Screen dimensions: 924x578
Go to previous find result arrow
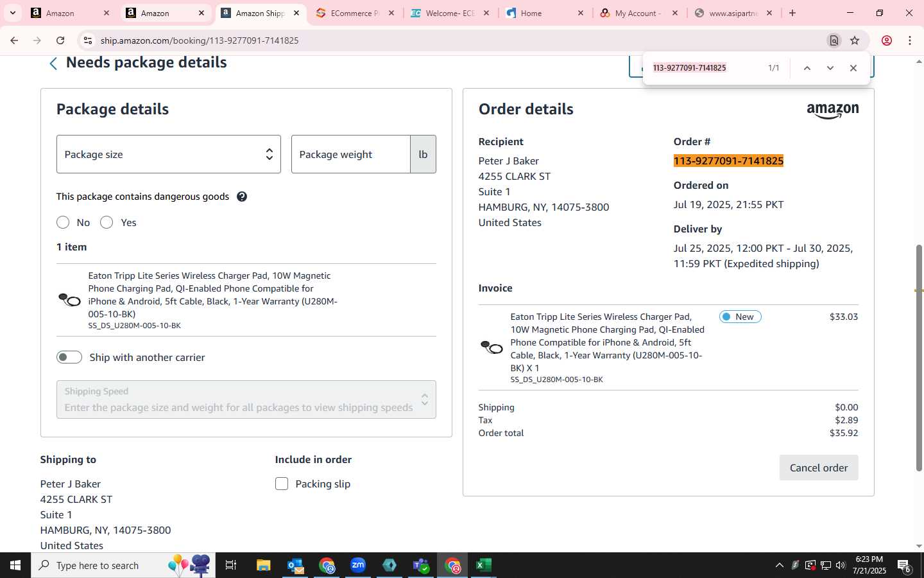(807, 68)
